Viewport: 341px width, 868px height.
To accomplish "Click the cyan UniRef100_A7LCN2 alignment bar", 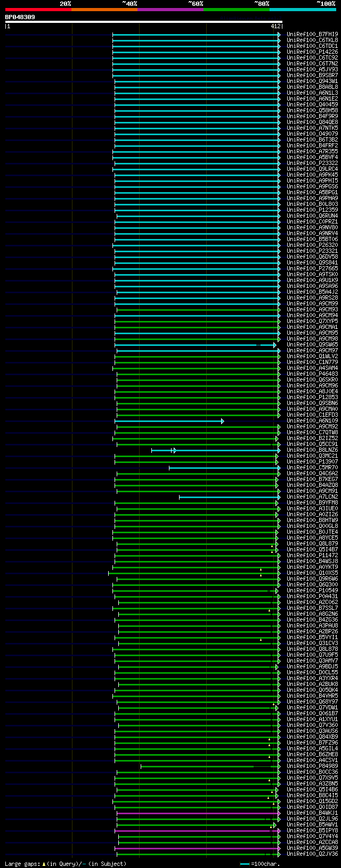I will pos(230,497).
